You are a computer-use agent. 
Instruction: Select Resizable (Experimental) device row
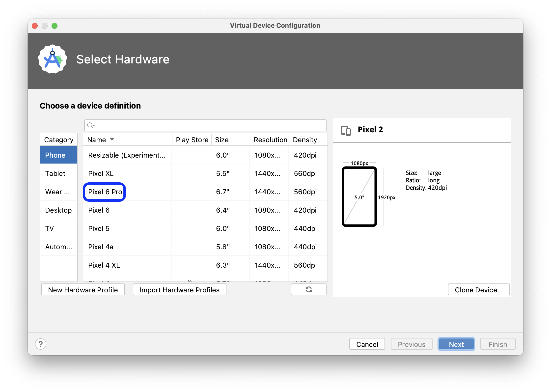coord(205,155)
